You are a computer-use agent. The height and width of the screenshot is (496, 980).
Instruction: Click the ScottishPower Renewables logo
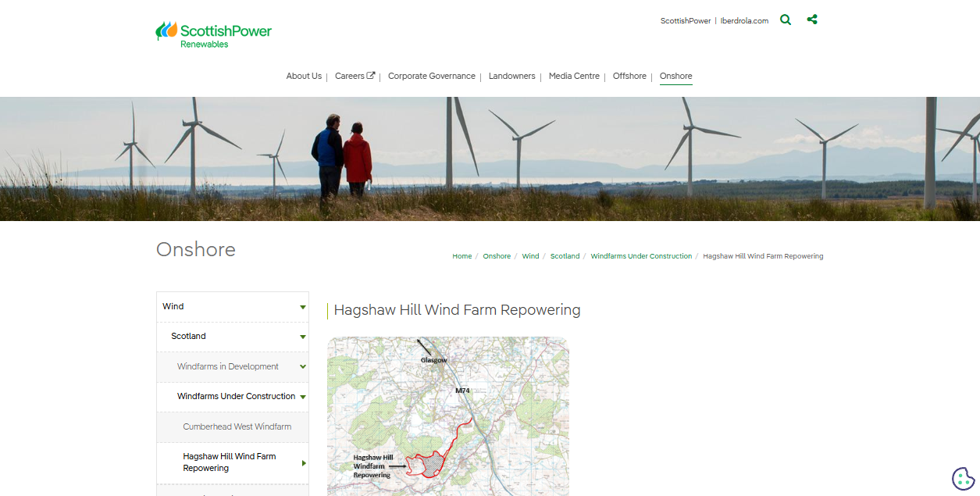coord(213,34)
